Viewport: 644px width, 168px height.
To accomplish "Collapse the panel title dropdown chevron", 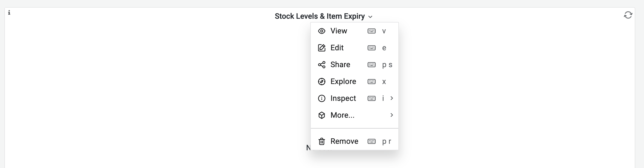I will coord(370,17).
